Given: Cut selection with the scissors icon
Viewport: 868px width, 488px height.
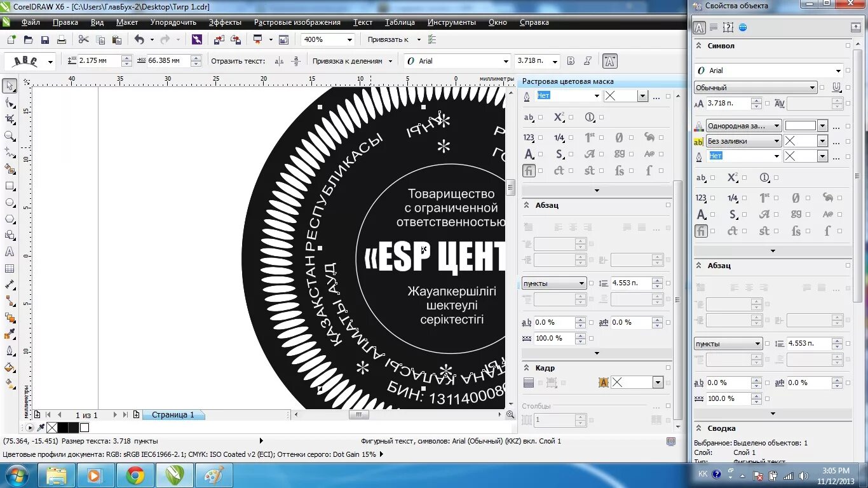Looking at the screenshot, I should [x=83, y=39].
